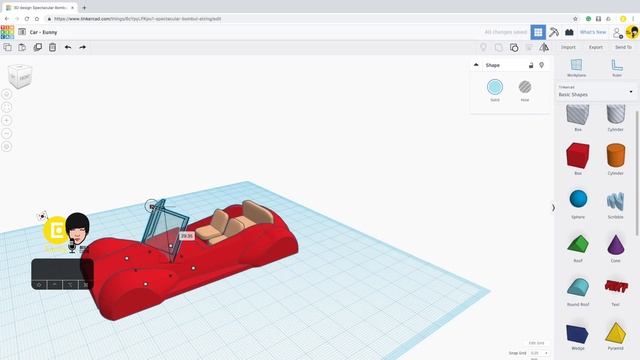Click the Ungroup shapes icon

pyautogui.click(x=514, y=47)
